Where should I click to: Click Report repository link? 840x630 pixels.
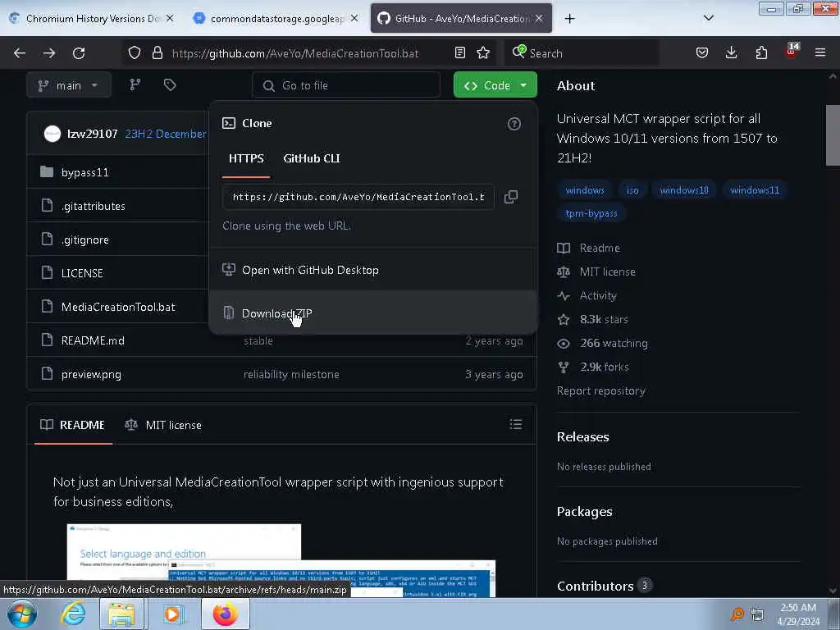click(x=601, y=391)
